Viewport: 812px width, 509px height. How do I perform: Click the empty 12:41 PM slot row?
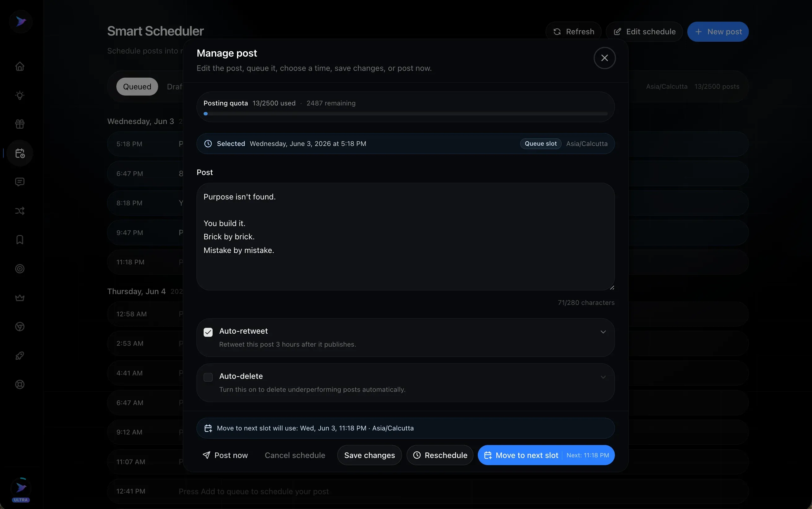tap(428, 491)
